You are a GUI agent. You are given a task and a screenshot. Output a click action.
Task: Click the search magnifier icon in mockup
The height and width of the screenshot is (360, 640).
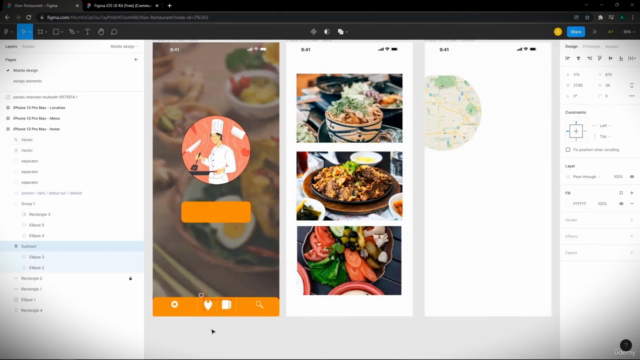pyautogui.click(x=259, y=304)
